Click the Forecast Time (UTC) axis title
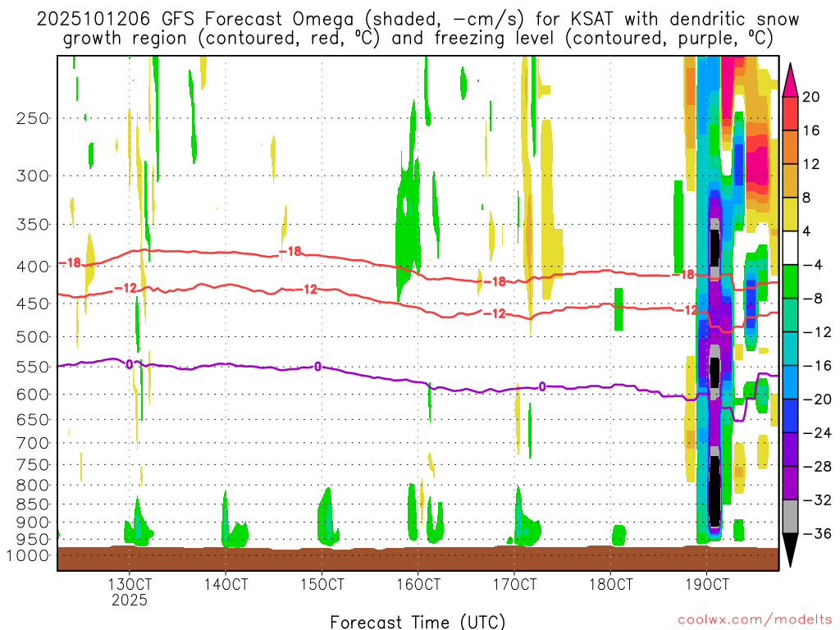840x630 pixels. coord(418,622)
